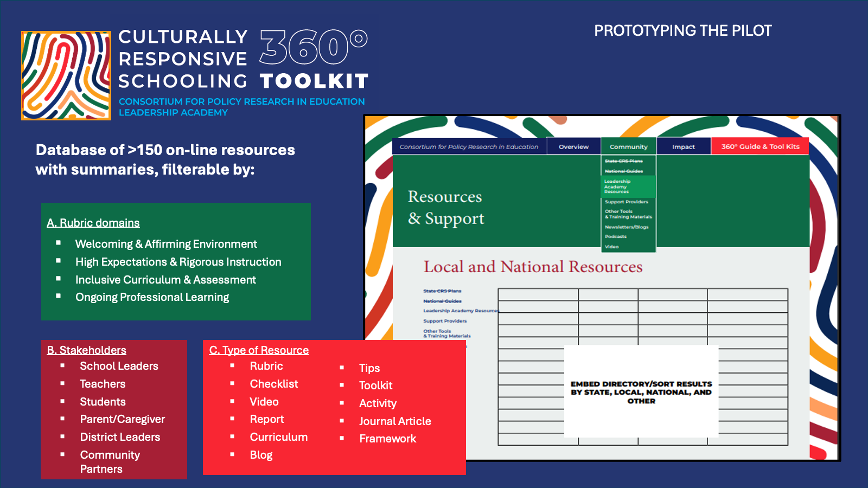Open the Overview nav tab

pos(573,146)
